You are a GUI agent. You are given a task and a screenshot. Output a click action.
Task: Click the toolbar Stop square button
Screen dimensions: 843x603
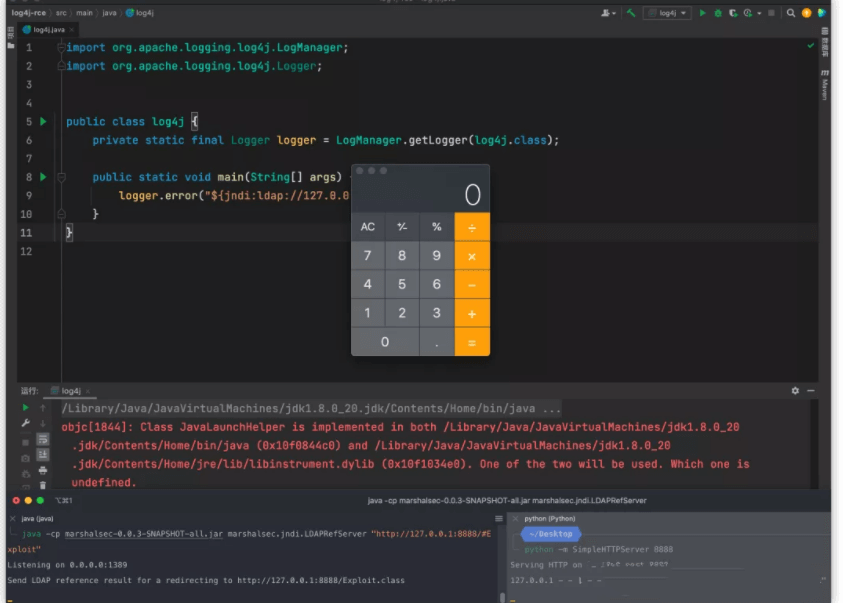coord(771,13)
